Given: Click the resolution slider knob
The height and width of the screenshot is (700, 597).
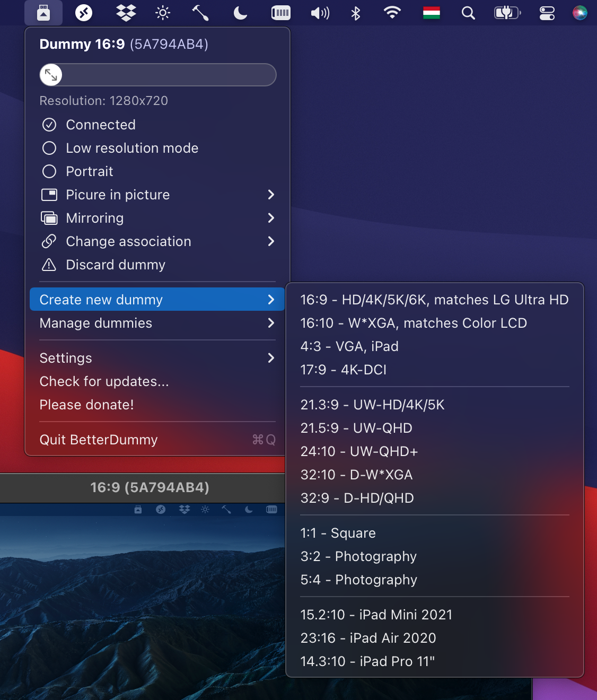Looking at the screenshot, I should [x=51, y=75].
